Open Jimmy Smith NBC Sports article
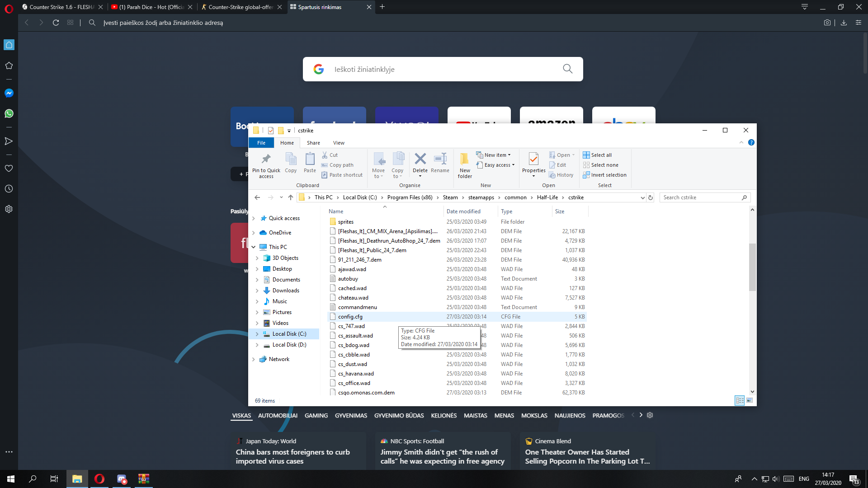This screenshot has height=488, width=868. [x=442, y=456]
